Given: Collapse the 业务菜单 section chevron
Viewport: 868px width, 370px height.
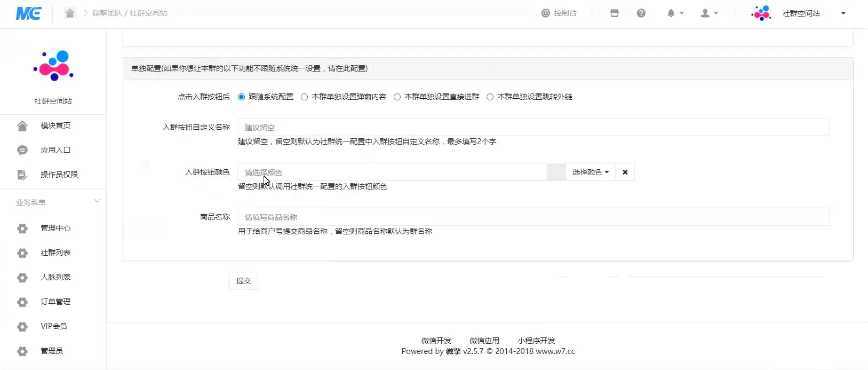Looking at the screenshot, I should pos(97,201).
